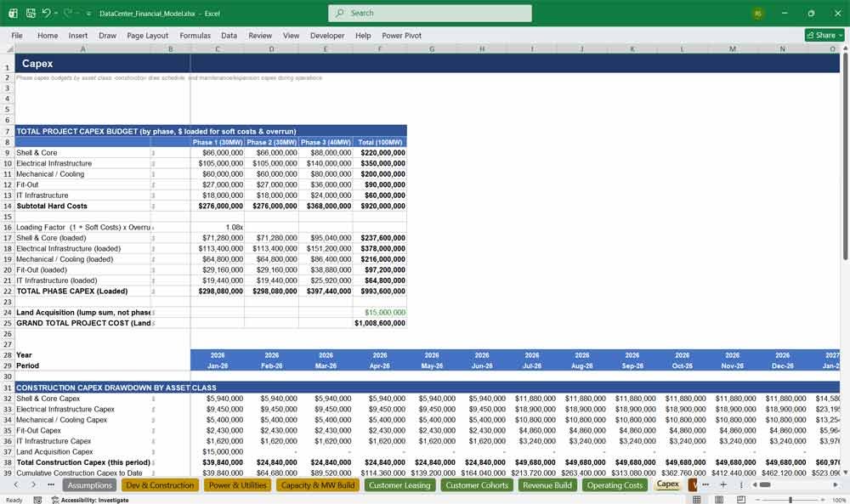Click the macro recording status bar icon
Screen dimensions: 850x504
[x=37, y=500]
